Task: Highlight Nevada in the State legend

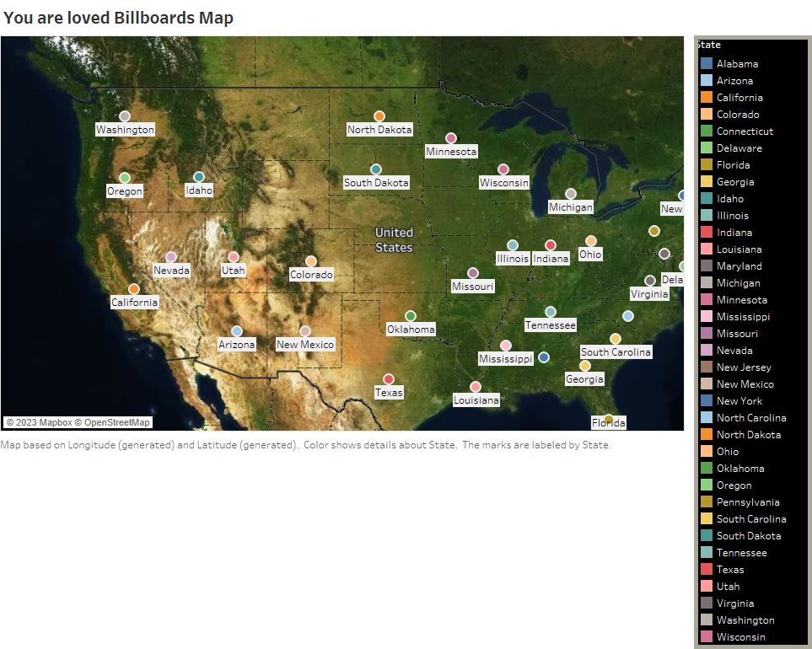Action: [x=732, y=350]
